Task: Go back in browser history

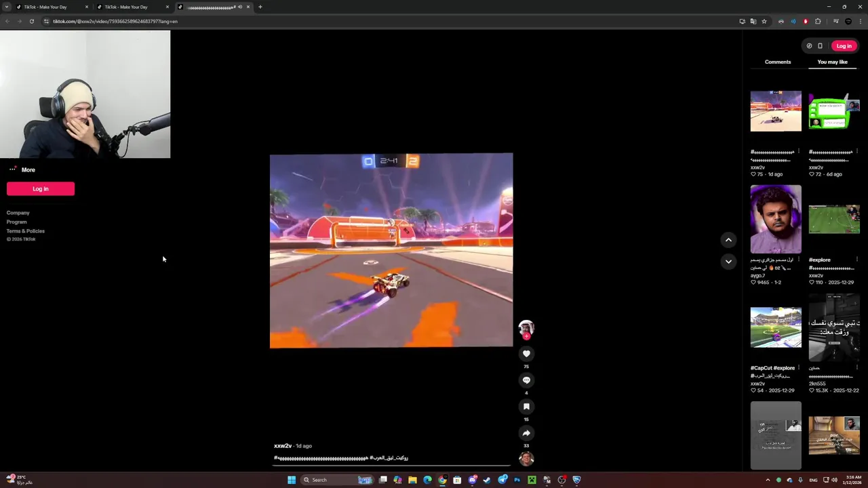Action: [x=7, y=21]
